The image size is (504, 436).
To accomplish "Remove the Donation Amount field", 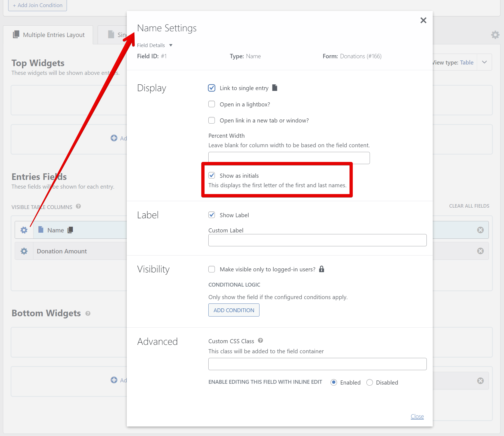I will coord(480,251).
